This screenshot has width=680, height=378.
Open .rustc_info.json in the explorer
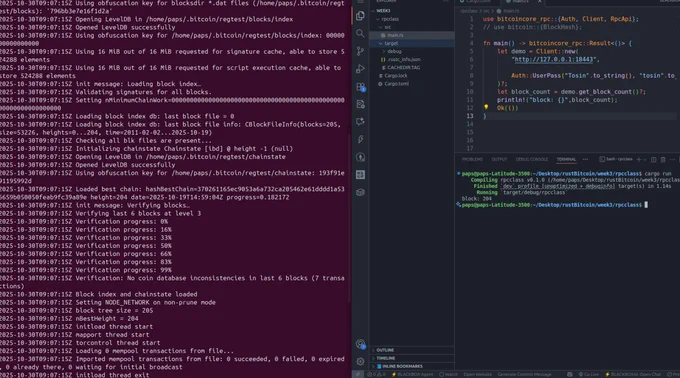(x=412, y=59)
